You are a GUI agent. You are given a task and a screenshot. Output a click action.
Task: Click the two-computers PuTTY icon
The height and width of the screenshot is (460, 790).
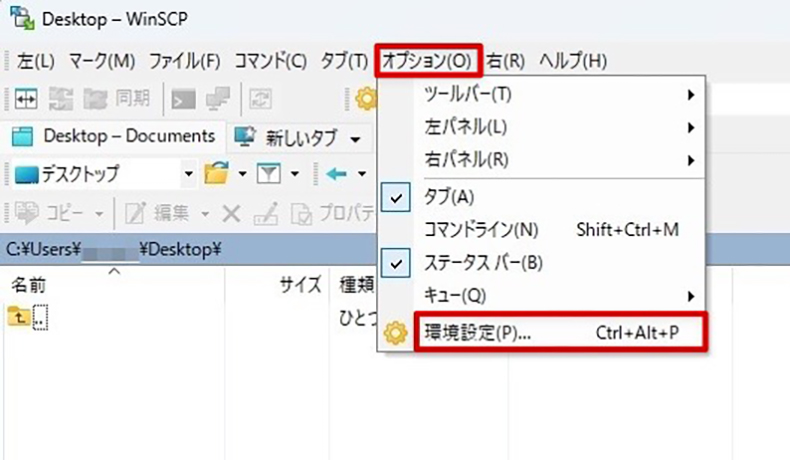(218, 99)
